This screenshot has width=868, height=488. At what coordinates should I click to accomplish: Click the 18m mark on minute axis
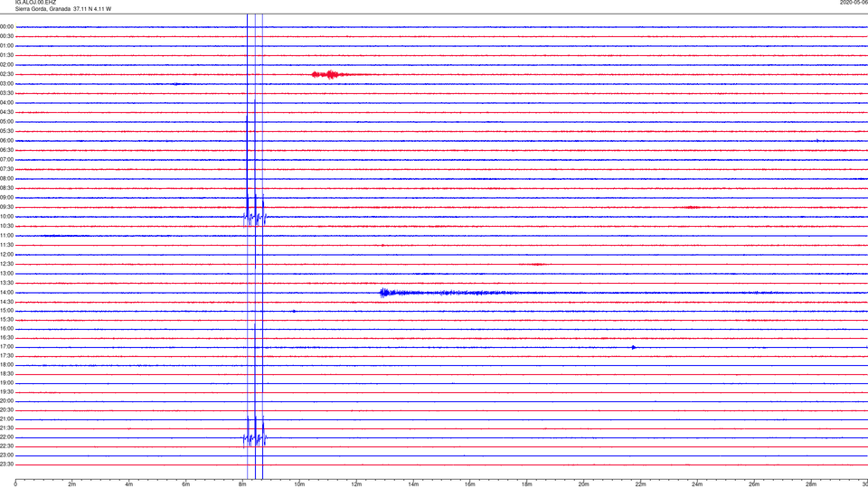527,484
